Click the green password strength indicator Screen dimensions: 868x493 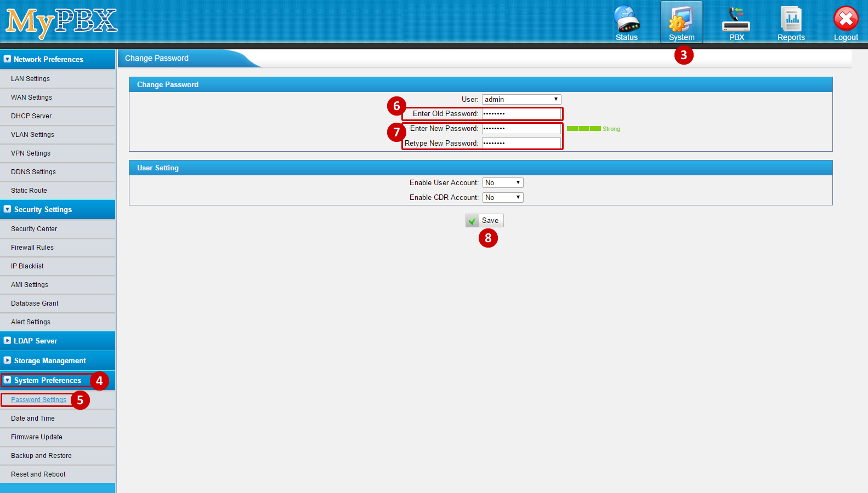coord(583,129)
